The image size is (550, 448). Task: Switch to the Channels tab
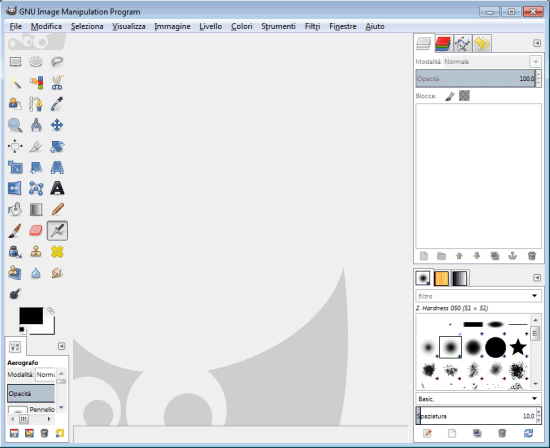[x=443, y=44]
